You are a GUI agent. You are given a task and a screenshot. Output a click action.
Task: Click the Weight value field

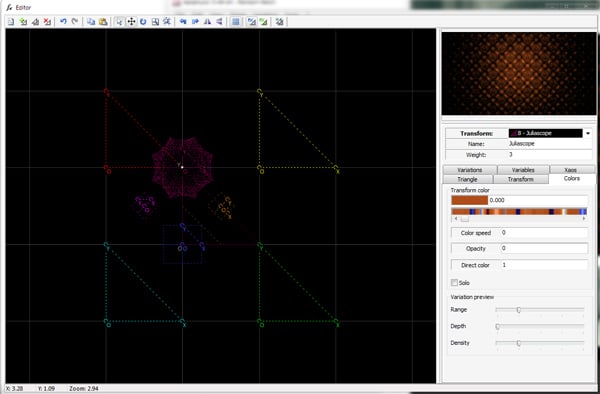549,155
